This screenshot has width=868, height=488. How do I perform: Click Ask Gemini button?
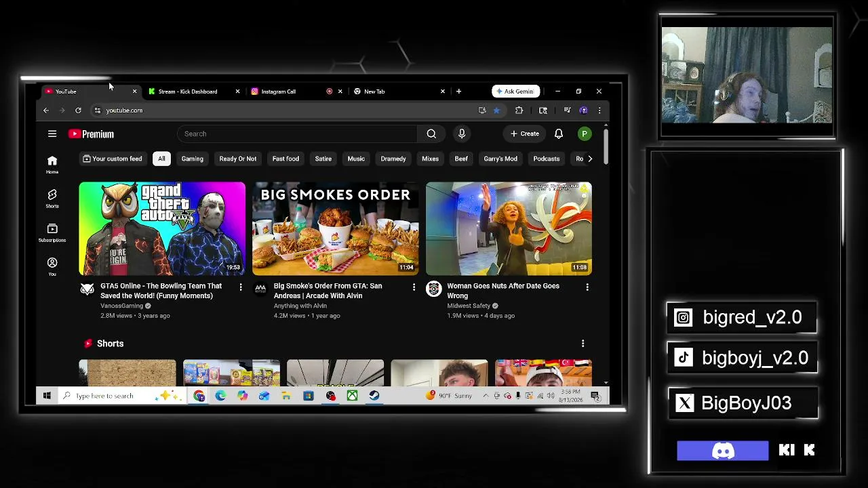[516, 91]
